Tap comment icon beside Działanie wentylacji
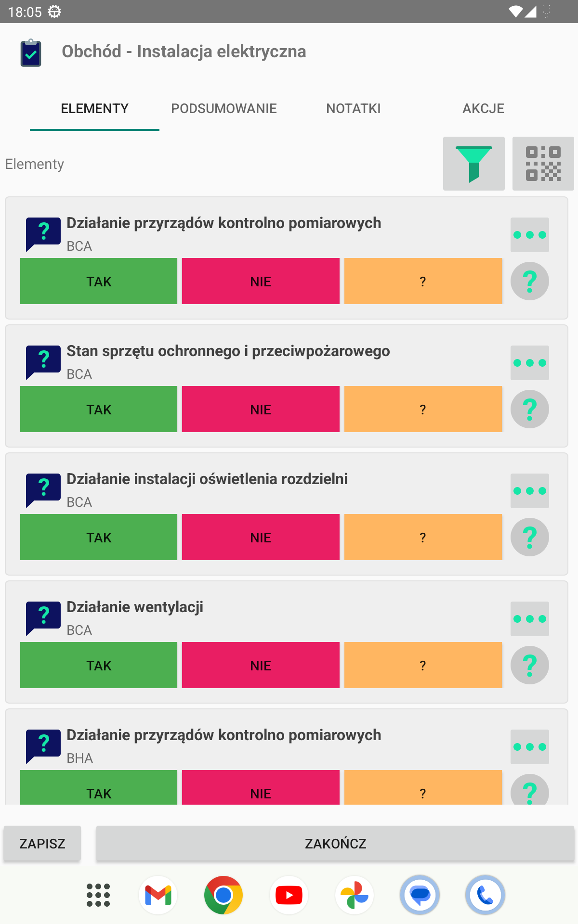This screenshot has width=578, height=924. tap(43, 618)
